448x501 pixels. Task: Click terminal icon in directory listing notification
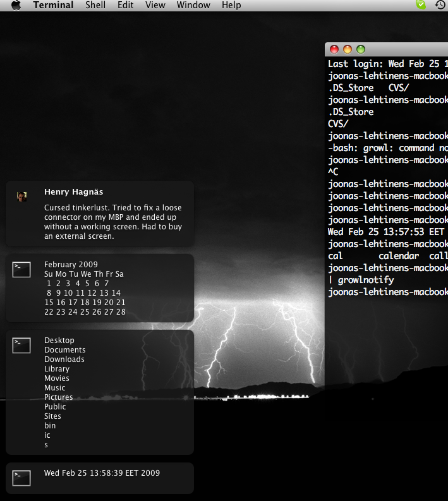coord(21,346)
